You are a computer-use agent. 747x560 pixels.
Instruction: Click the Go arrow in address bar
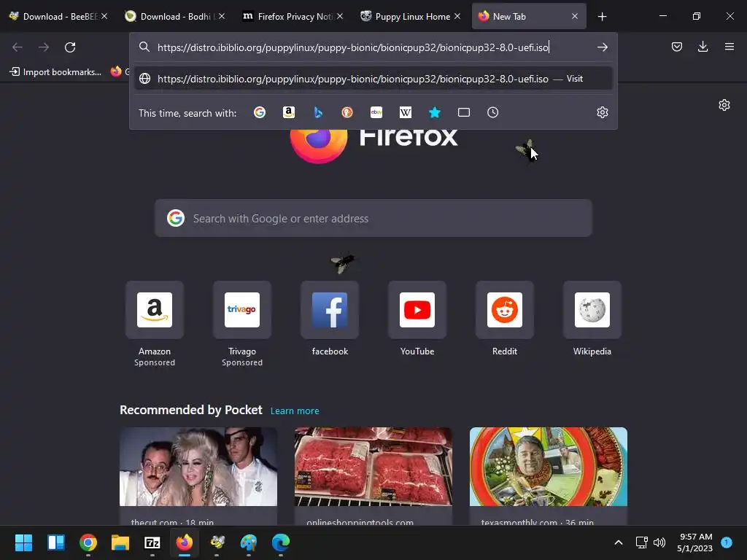602,47
